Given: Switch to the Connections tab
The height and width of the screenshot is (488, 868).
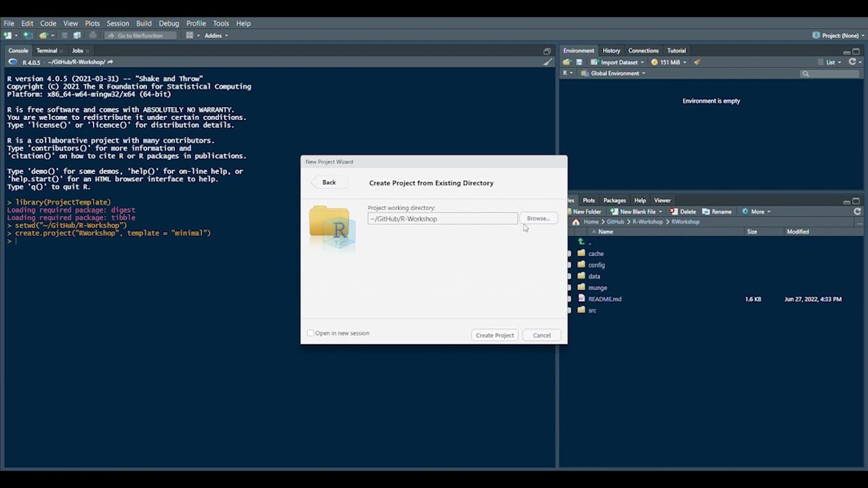Looking at the screenshot, I should tap(644, 50).
